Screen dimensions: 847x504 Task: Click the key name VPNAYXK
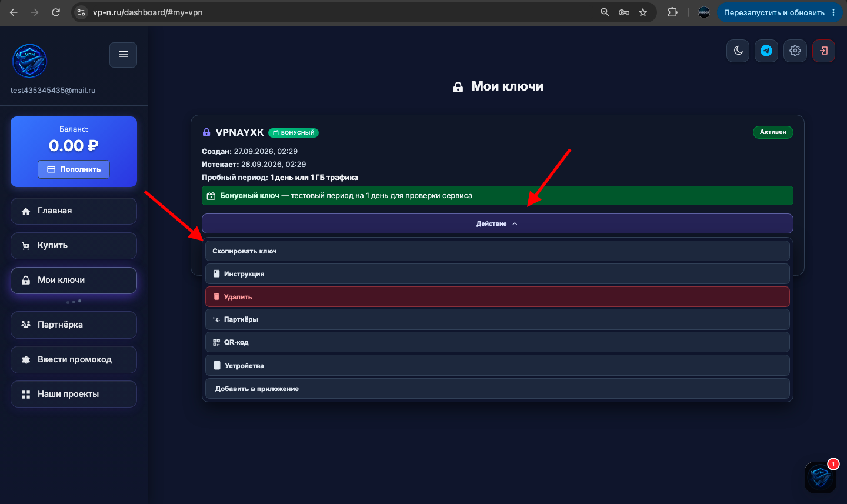click(239, 133)
